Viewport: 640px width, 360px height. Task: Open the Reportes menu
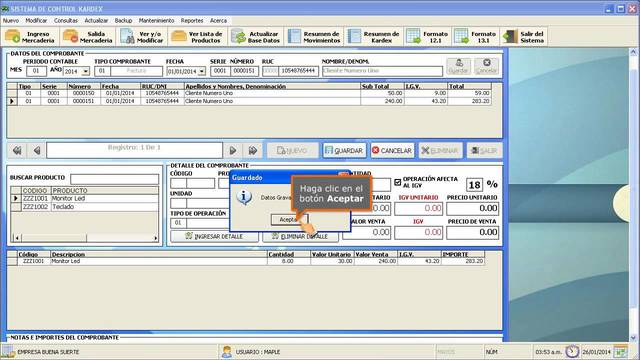192,20
